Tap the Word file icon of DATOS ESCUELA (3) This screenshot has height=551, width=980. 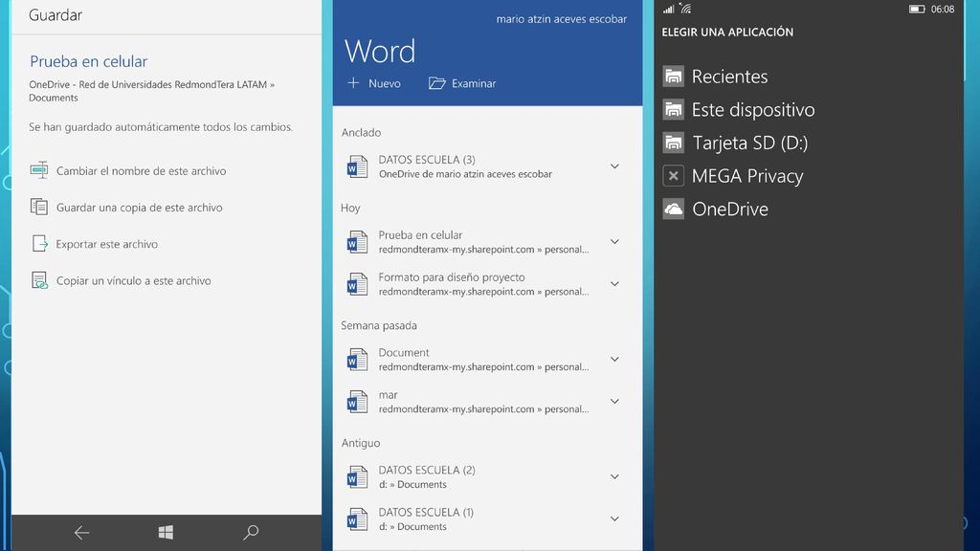pyautogui.click(x=357, y=166)
